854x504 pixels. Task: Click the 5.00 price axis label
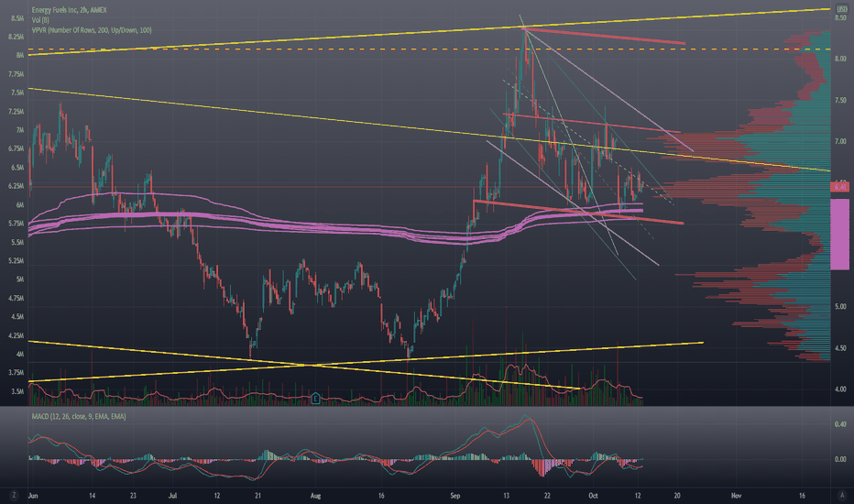[840, 307]
